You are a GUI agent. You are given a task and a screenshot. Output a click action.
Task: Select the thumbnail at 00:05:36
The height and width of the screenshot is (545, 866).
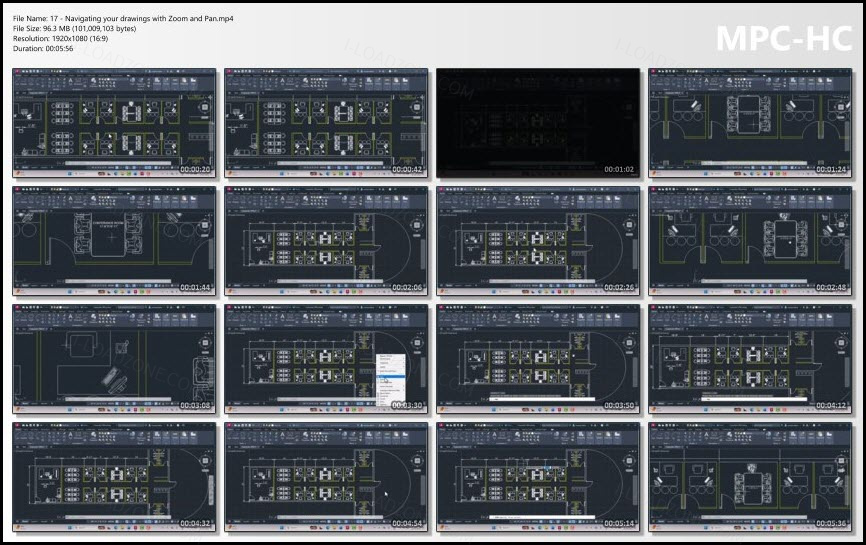750,477
